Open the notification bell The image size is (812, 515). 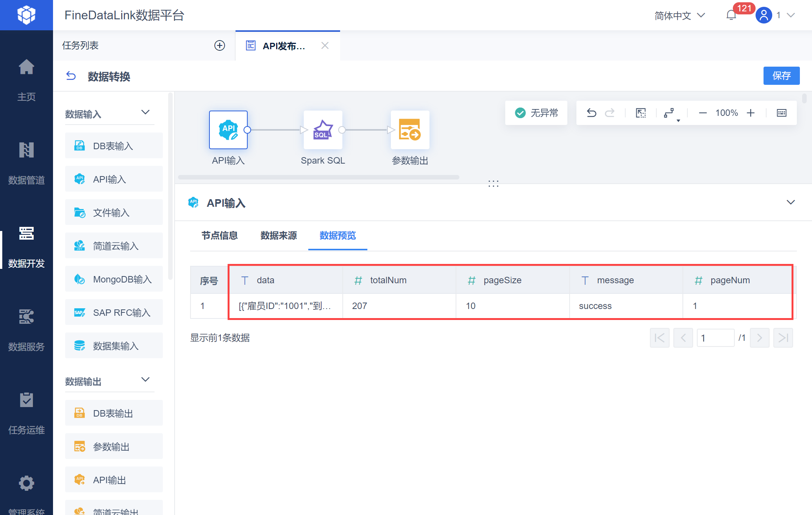pos(731,15)
